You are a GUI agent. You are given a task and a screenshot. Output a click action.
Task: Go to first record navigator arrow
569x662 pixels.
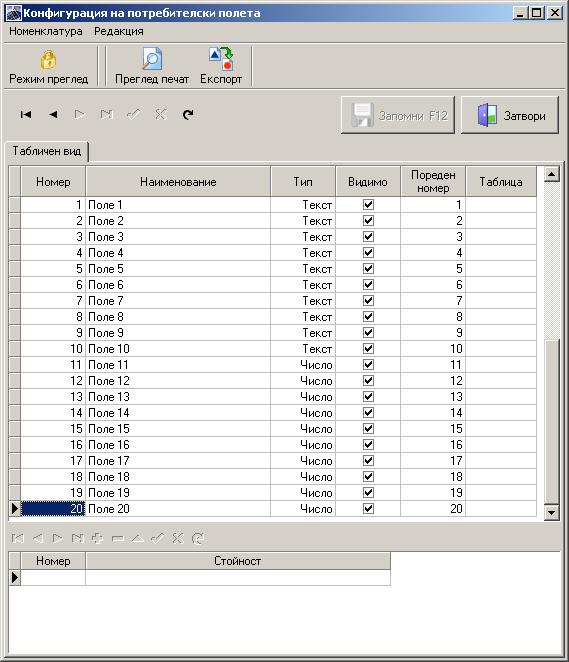26,114
